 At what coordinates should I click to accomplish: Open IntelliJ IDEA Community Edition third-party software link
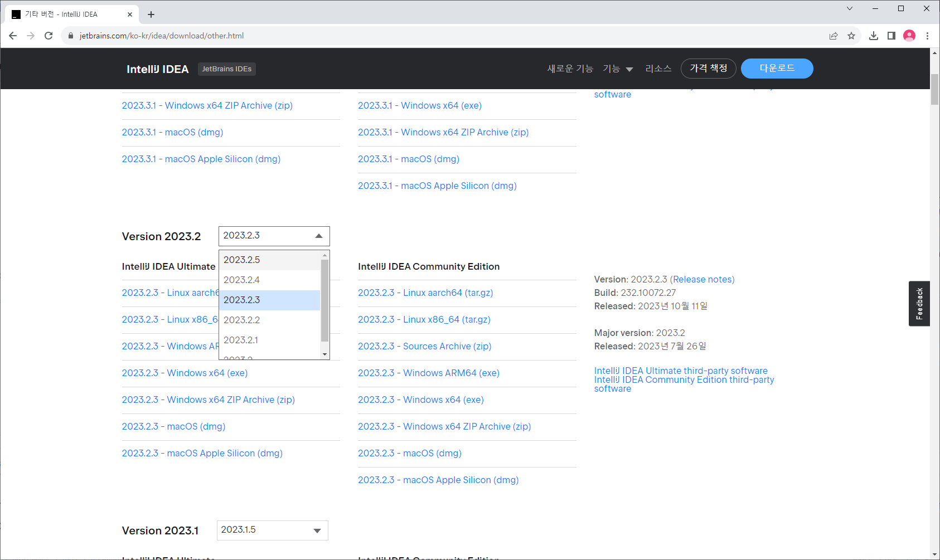684,384
